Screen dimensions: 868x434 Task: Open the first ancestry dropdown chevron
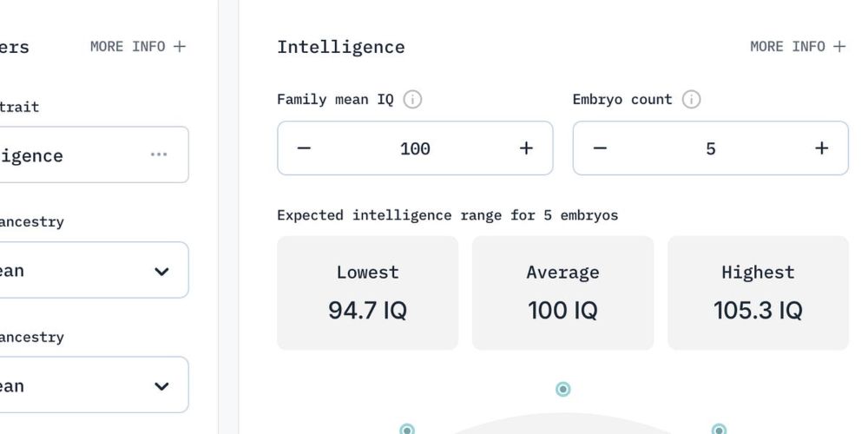click(161, 271)
